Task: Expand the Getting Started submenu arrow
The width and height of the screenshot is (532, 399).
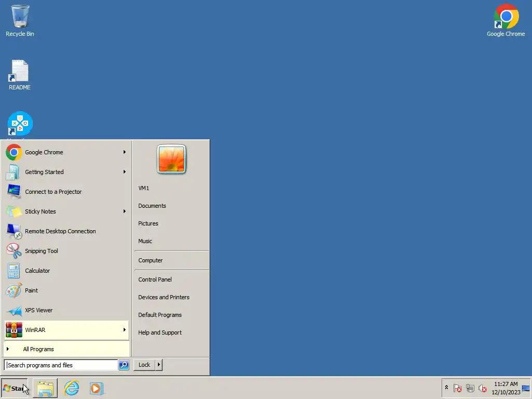Action: (x=125, y=171)
